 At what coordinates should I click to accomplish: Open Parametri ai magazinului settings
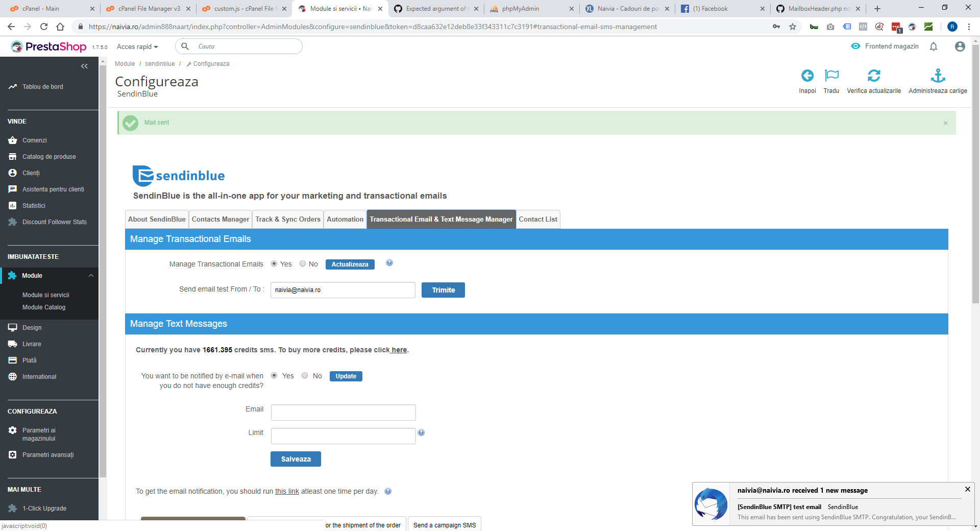point(39,435)
